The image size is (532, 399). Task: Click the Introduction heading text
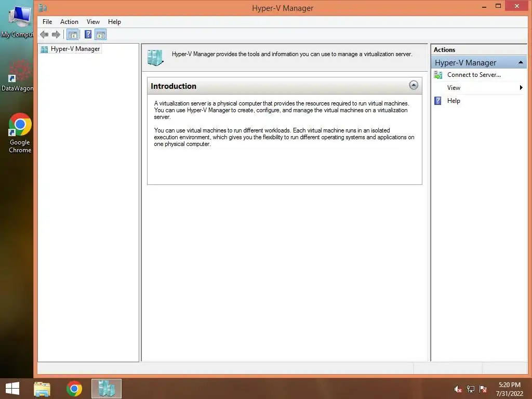(x=174, y=86)
